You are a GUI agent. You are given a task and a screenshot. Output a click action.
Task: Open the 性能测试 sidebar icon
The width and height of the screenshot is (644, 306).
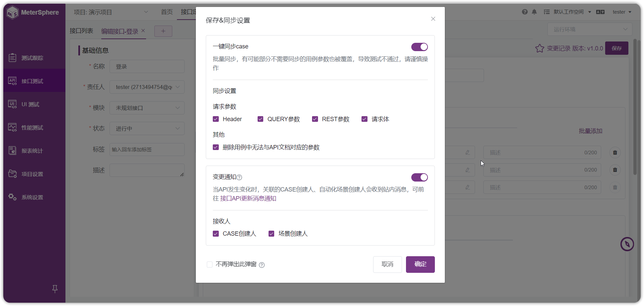point(12,127)
